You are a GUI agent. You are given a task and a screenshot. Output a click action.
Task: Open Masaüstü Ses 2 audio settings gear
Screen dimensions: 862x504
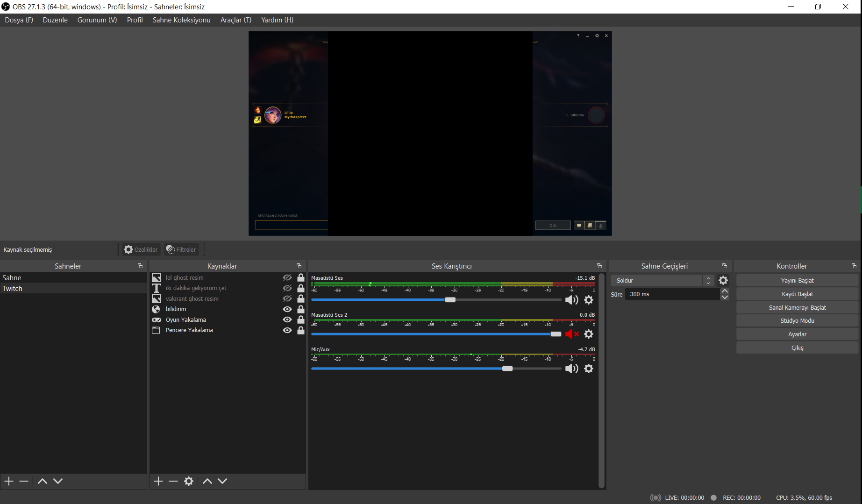589,334
